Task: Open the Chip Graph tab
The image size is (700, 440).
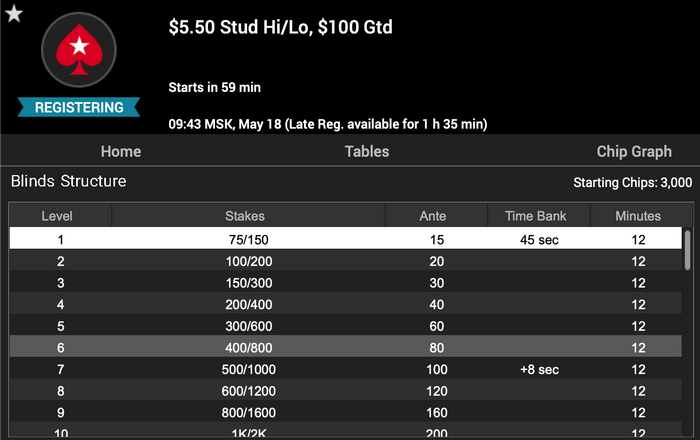Action: pyautogui.click(x=634, y=151)
